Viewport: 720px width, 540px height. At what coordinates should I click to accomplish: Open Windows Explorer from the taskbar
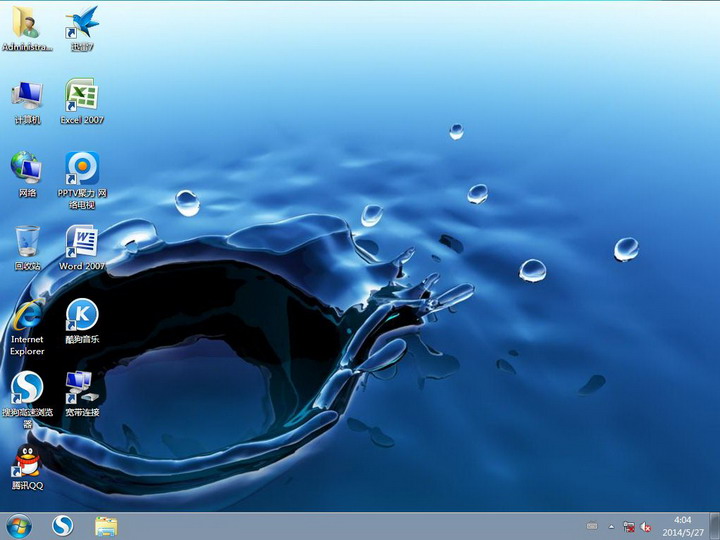click(106, 526)
